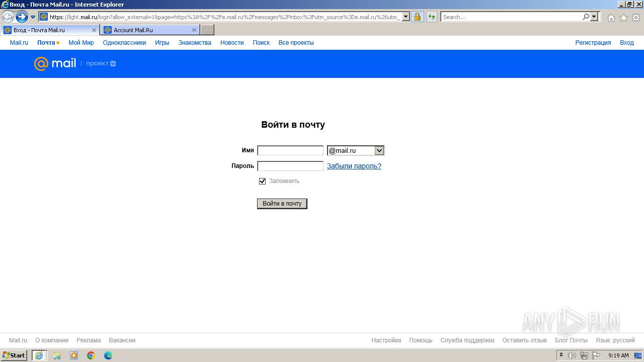The height and width of the screenshot is (362, 644).
Task: Open the @mail.ru domain dropdown
Action: pos(356,150)
